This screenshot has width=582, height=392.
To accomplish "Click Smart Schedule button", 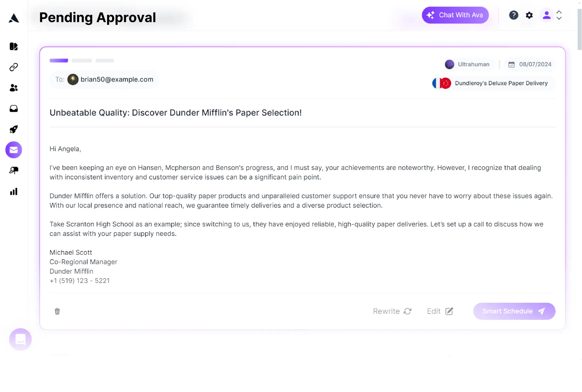I will (514, 311).
